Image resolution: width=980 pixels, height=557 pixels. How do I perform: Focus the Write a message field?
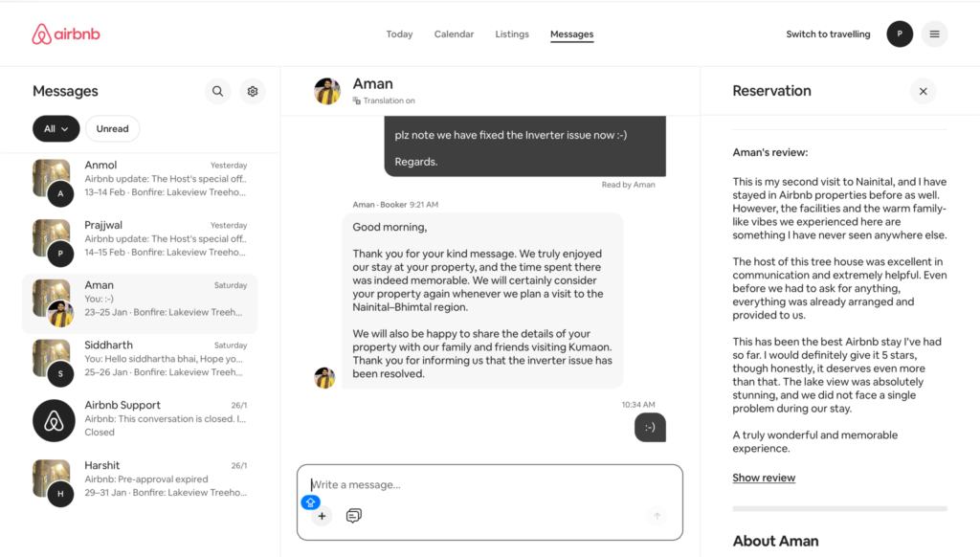coord(488,485)
